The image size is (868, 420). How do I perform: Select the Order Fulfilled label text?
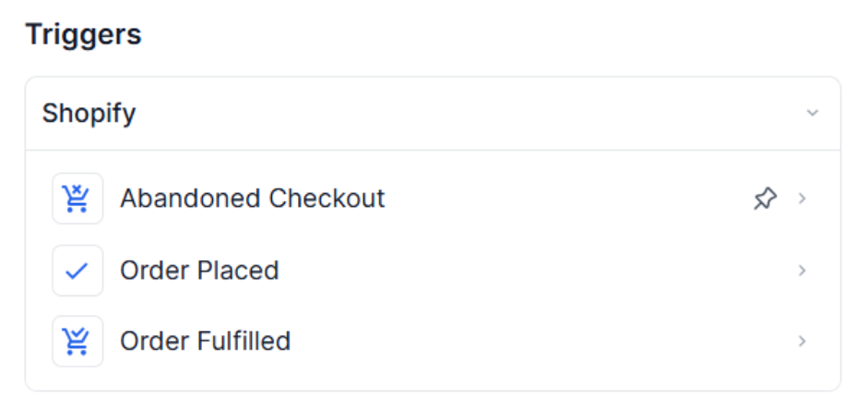click(x=205, y=342)
